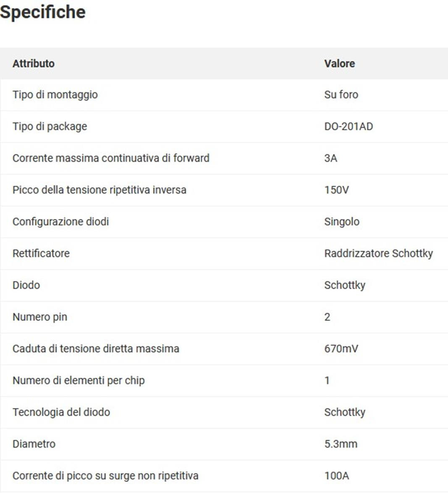The width and height of the screenshot is (448, 493).
Task: Select the Singolo configuration value
Action: click(342, 221)
